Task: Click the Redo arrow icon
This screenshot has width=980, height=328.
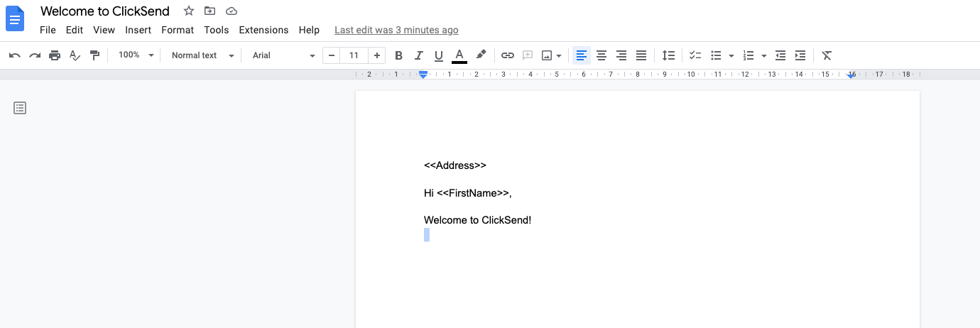Action: [35, 55]
